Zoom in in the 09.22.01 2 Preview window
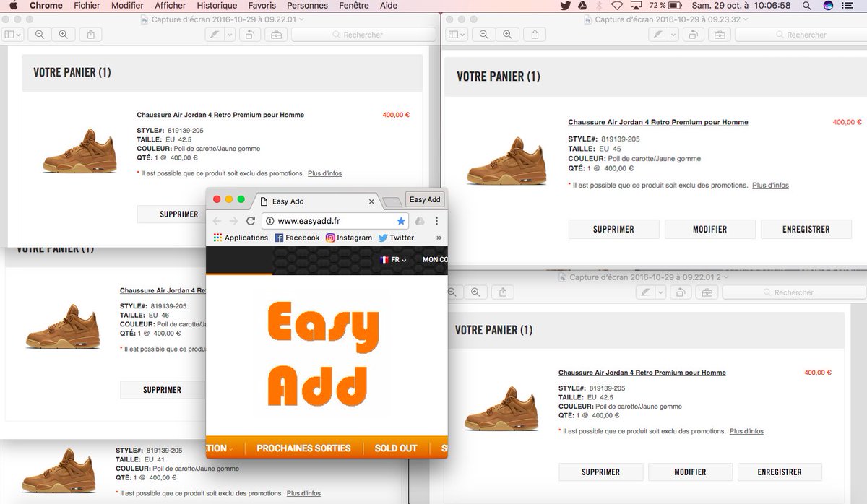867x504 pixels. coord(475,292)
